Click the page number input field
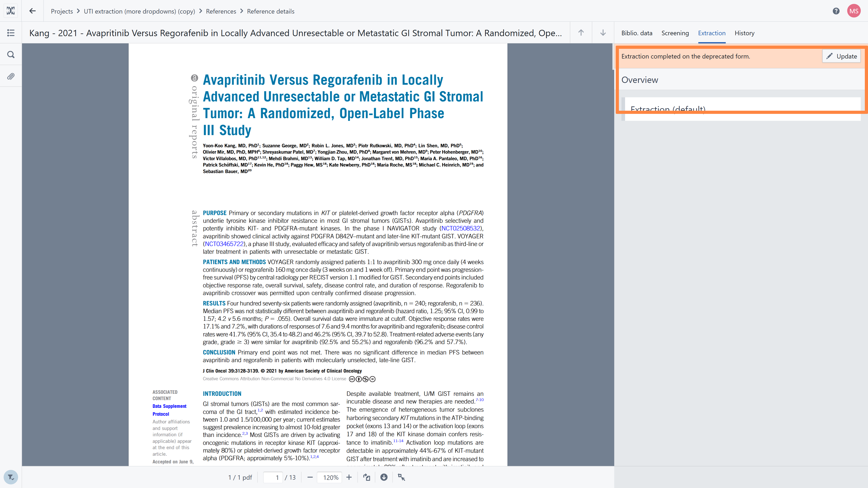 click(273, 477)
